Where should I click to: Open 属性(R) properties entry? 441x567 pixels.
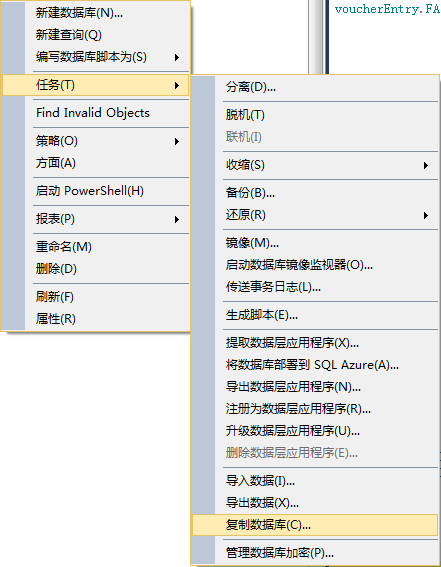(x=96, y=319)
